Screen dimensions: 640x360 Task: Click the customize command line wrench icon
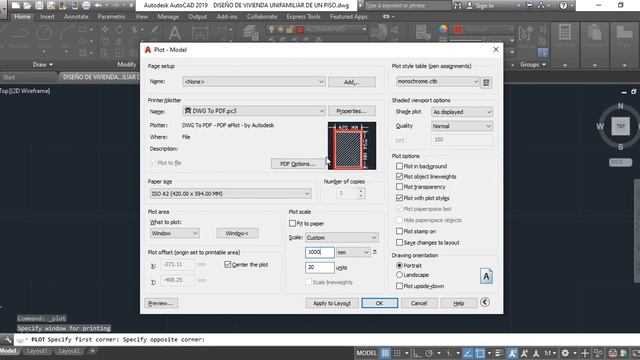click(7, 340)
